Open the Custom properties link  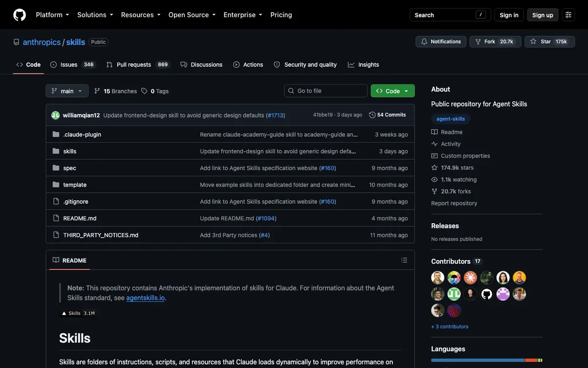point(461,156)
